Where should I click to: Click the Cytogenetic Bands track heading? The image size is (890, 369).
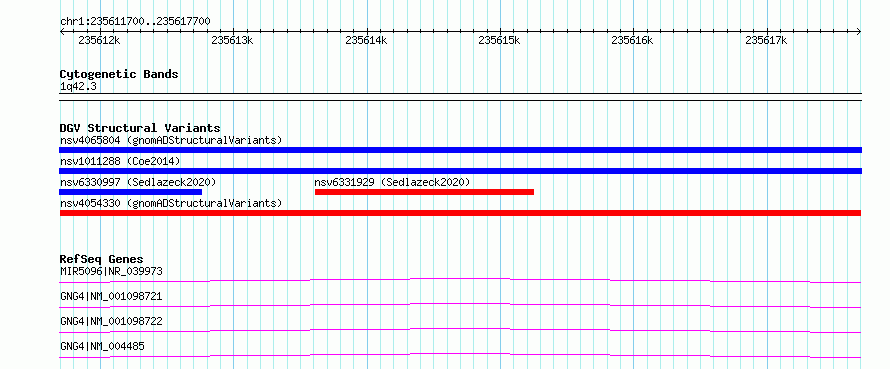119,74
